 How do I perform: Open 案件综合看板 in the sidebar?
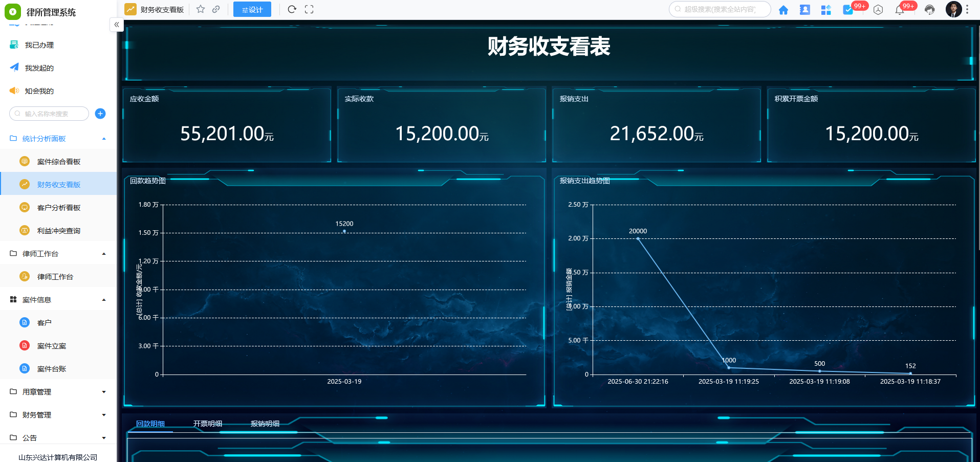59,162
